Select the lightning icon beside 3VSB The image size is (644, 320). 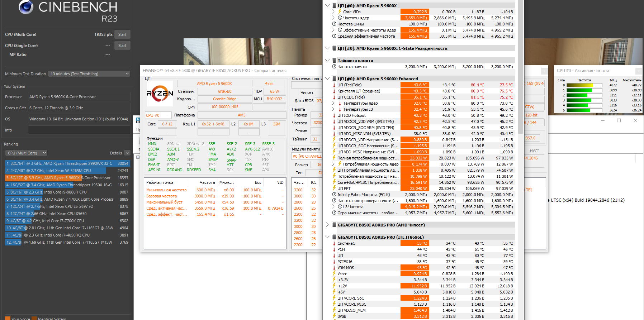point(334,316)
